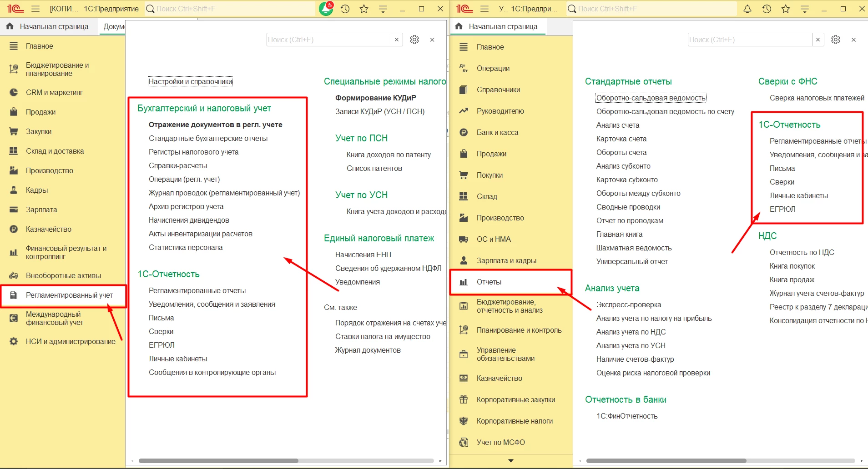Open favorites star in right window
This screenshot has width=868, height=469.
point(786,9)
